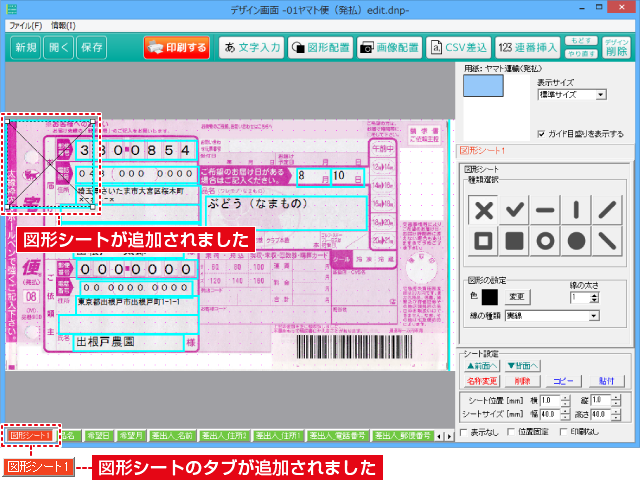Click the 変更 color change button

[x=517, y=297]
